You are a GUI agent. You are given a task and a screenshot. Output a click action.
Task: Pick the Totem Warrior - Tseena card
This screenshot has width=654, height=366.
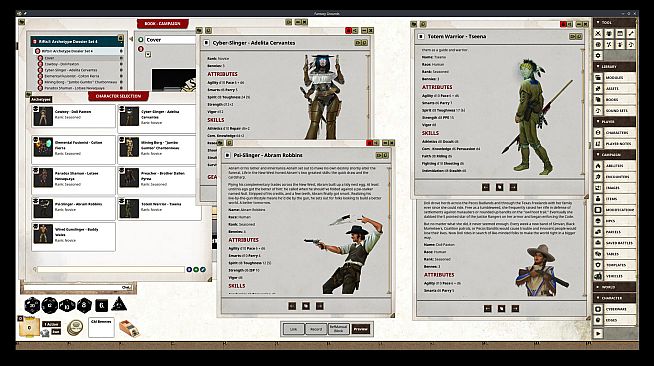coord(159,208)
